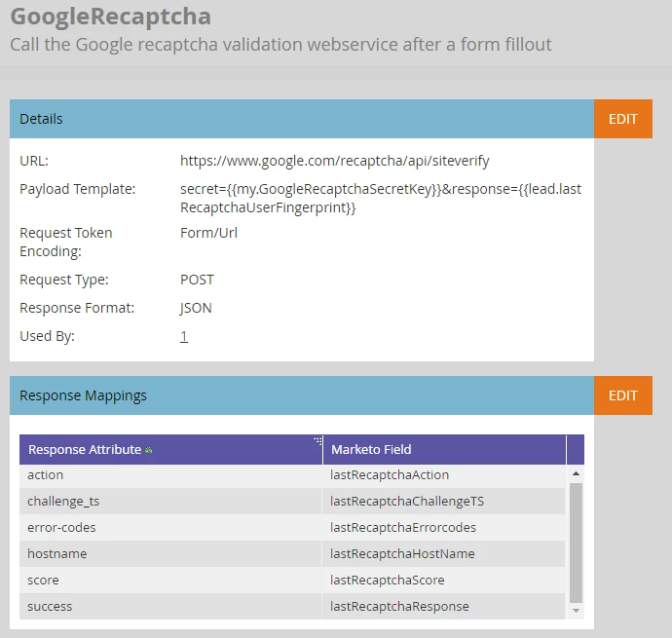Click the lastRecaptchaScore field cell
Image resolution: width=672 pixels, height=638 pixels.
coord(443,581)
